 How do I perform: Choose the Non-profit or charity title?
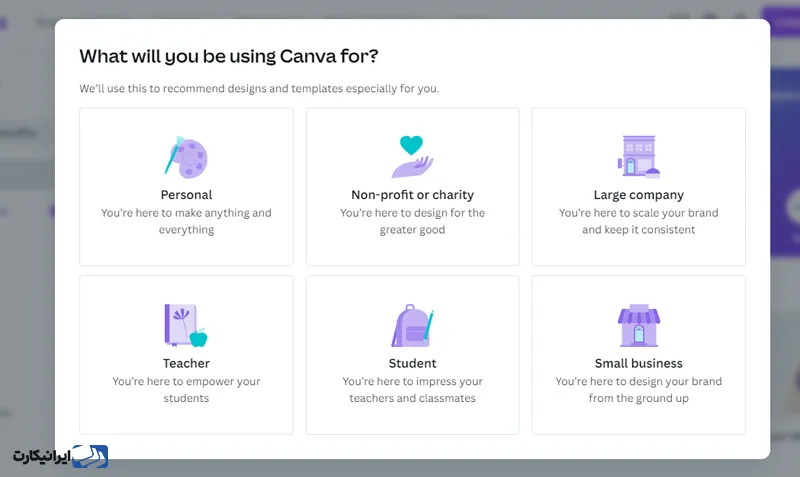(412, 195)
